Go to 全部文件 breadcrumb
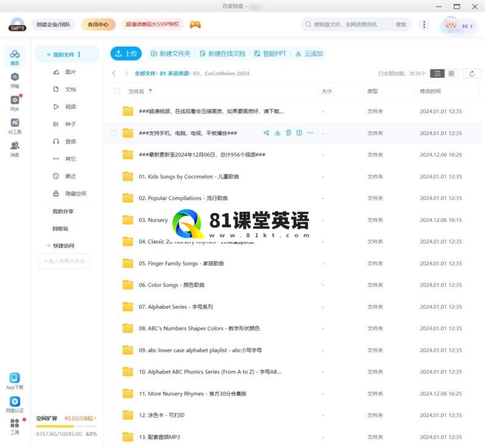Image resolution: width=485 pixels, height=448 pixels. tap(145, 73)
